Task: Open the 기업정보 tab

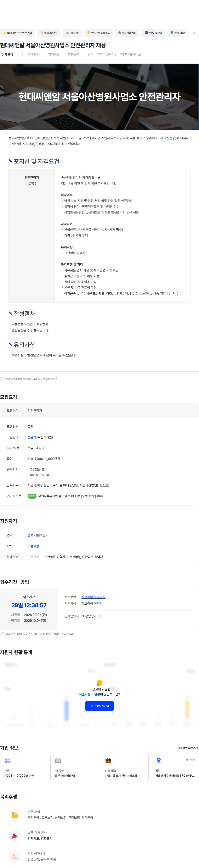Action: [x=54, y=54]
